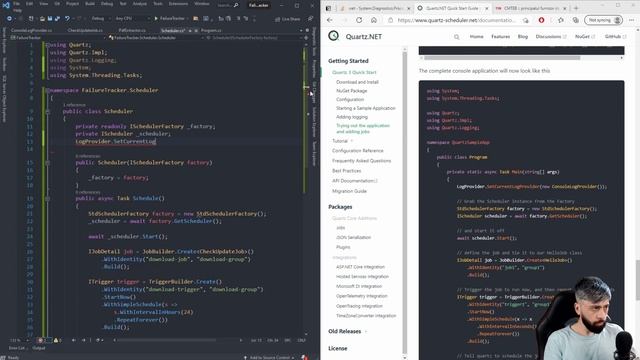Collapse the async Task Schedule method
This screenshot has height=360, width=640.
47,199
